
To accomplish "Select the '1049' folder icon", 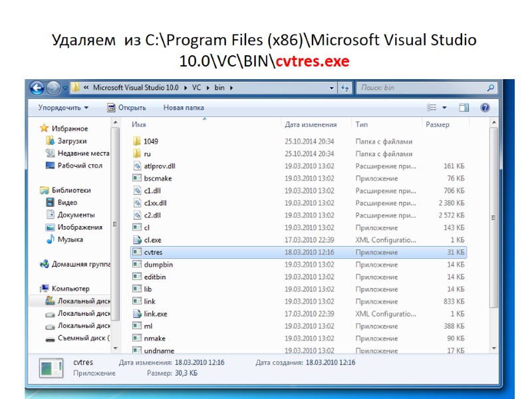I will [x=137, y=141].
